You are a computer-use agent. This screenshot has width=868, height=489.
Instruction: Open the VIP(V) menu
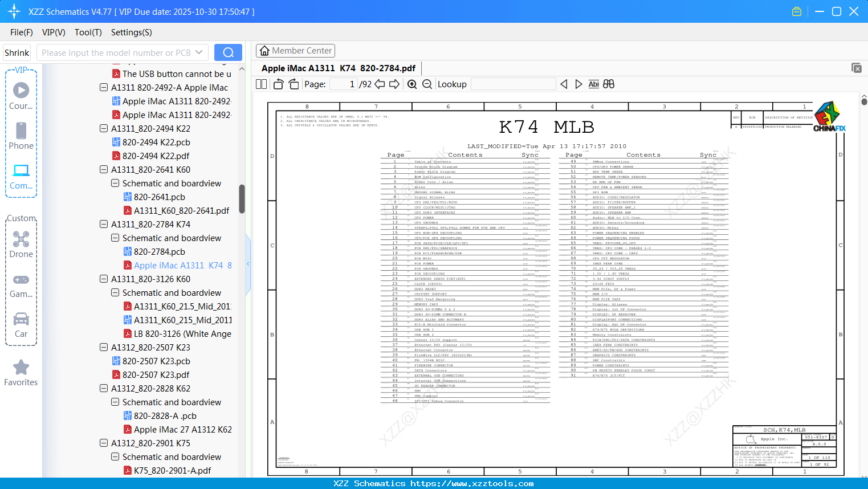[54, 32]
